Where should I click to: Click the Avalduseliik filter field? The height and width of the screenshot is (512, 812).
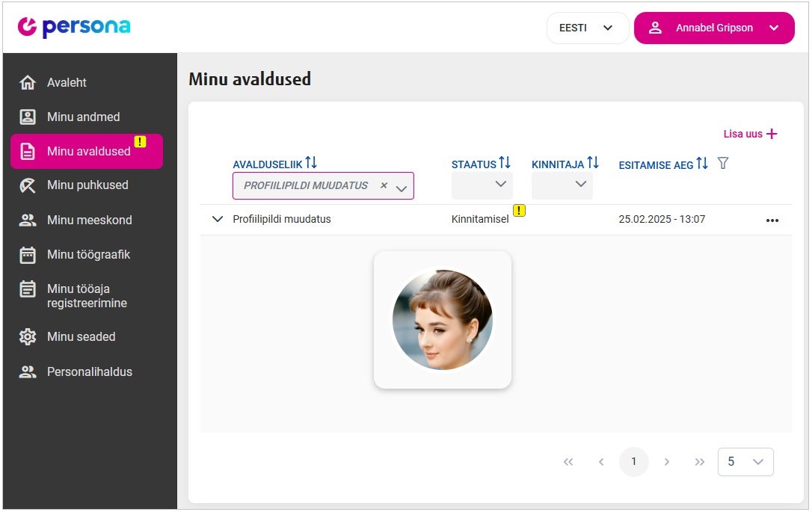coord(323,186)
